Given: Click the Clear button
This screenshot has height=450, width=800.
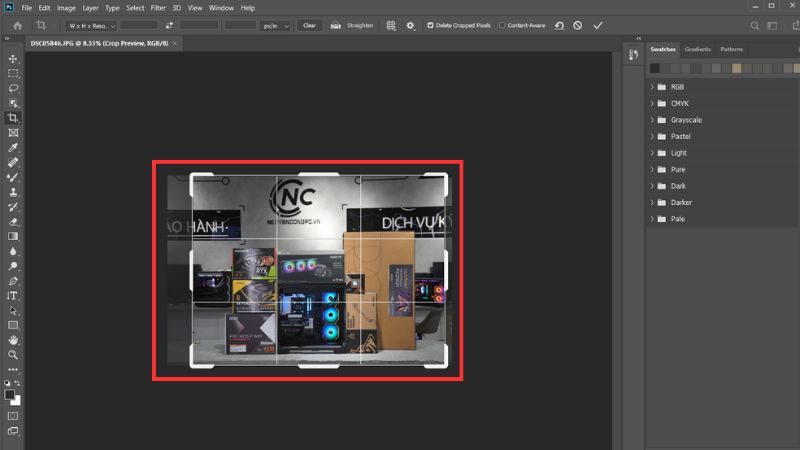Looking at the screenshot, I should click(x=309, y=25).
